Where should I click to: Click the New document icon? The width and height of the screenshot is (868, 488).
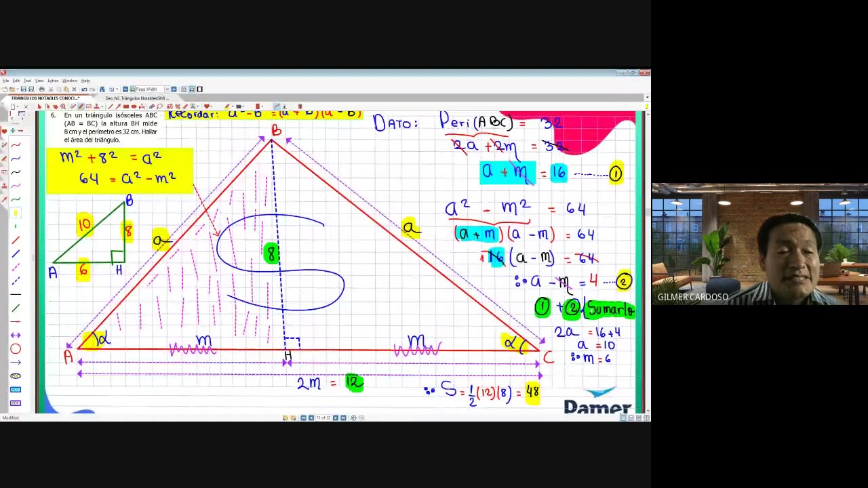5,89
